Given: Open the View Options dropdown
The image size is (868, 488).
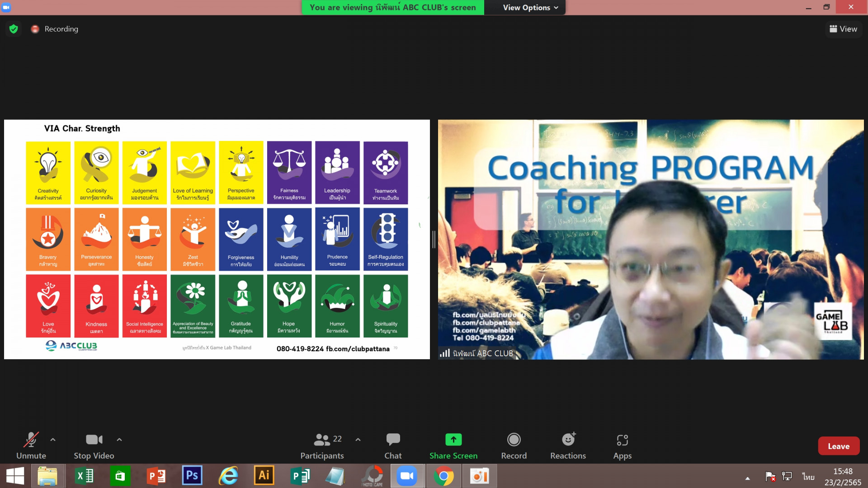Looking at the screenshot, I should pos(531,8).
